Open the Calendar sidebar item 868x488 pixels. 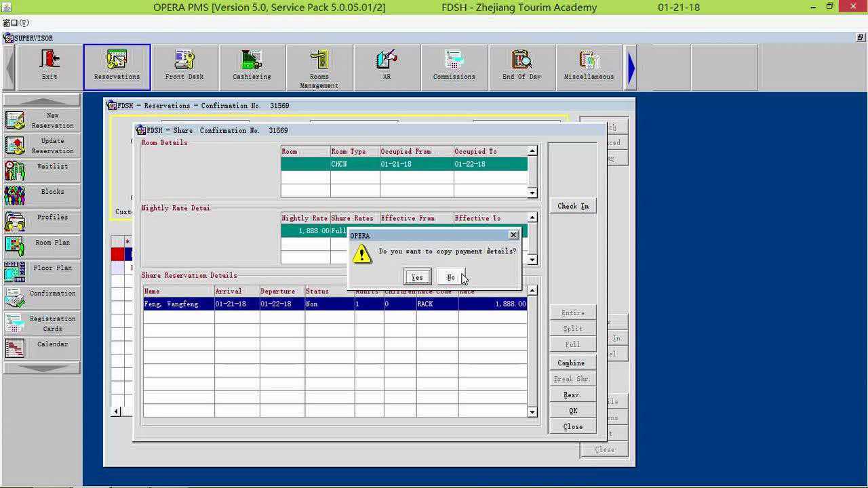(x=41, y=347)
